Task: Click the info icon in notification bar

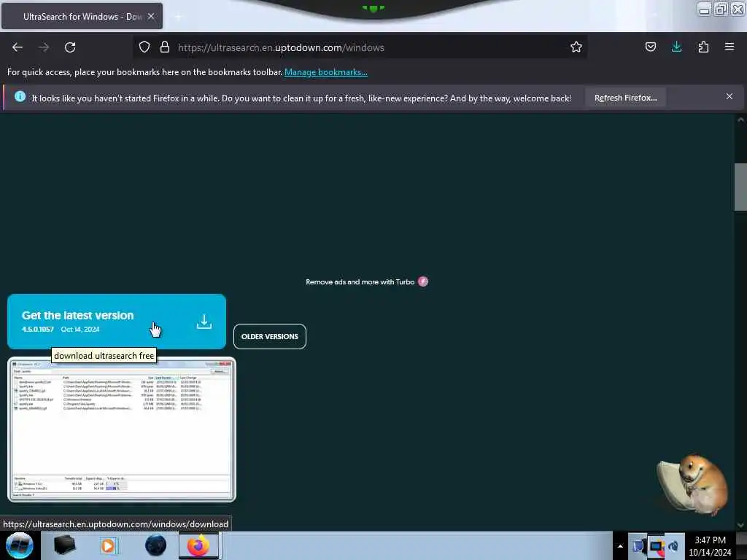Action: click(x=20, y=97)
